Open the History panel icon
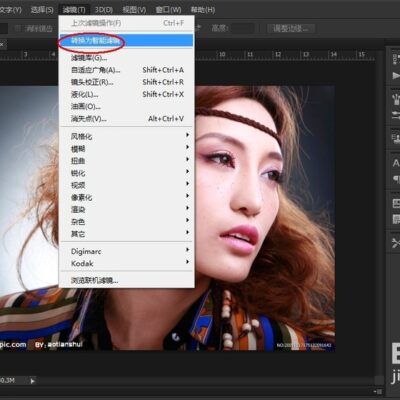 (396, 59)
